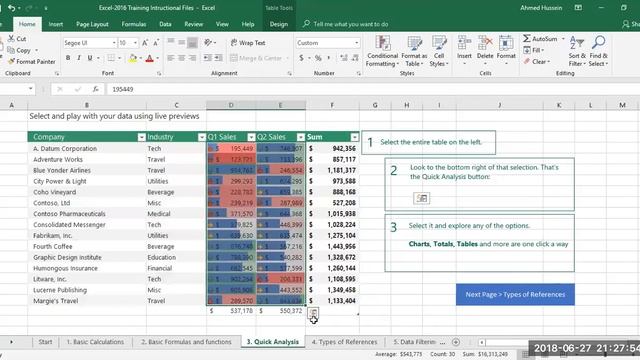Open the Formulas ribbon tab

point(133,24)
